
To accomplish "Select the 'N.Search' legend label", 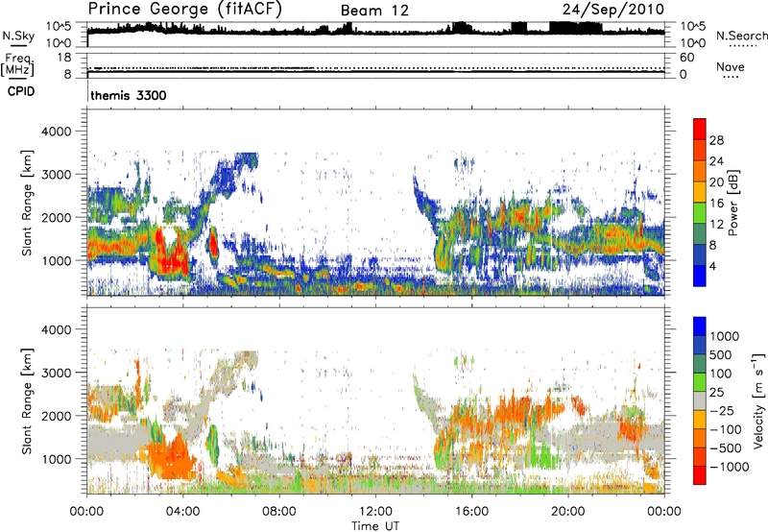I will [x=741, y=36].
